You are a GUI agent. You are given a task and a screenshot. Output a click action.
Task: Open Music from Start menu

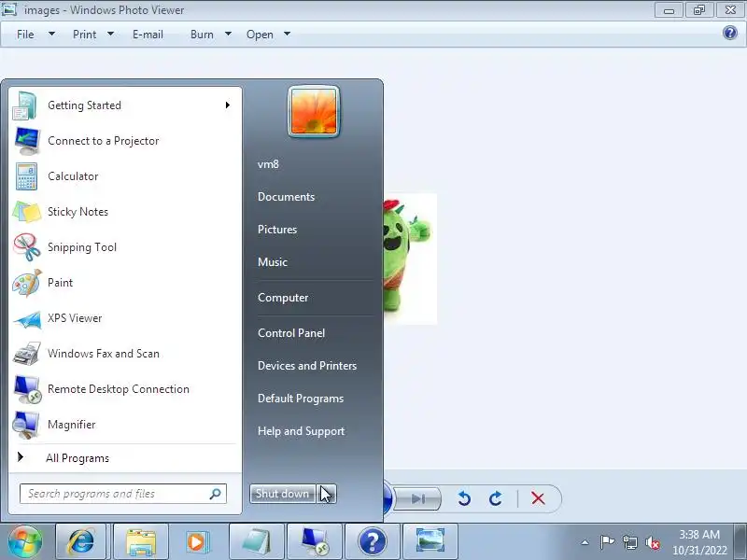pos(273,262)
